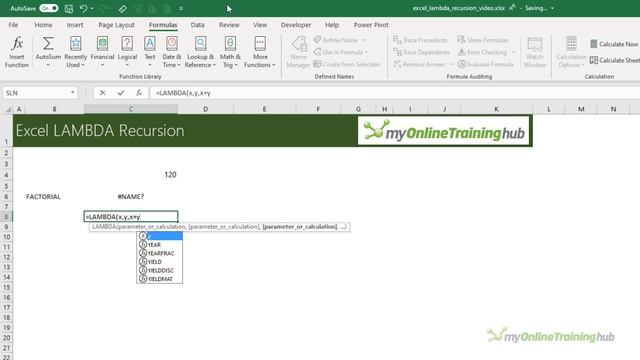Switch to the View tab
This screenshot has height=360, width=640.
[x=260, y=25]
